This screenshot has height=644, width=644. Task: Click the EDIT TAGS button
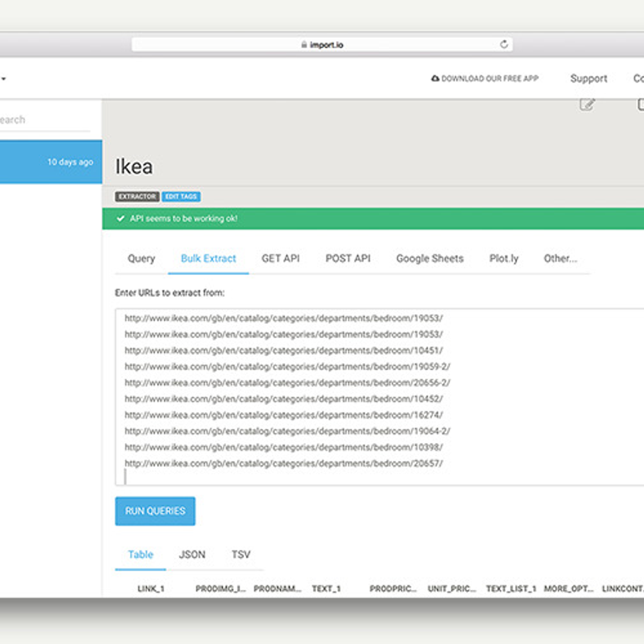click(181, 196)
